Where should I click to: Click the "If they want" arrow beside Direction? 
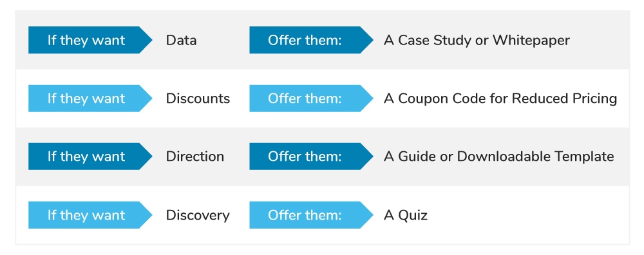pyautogui.click(x=90, y=156)
